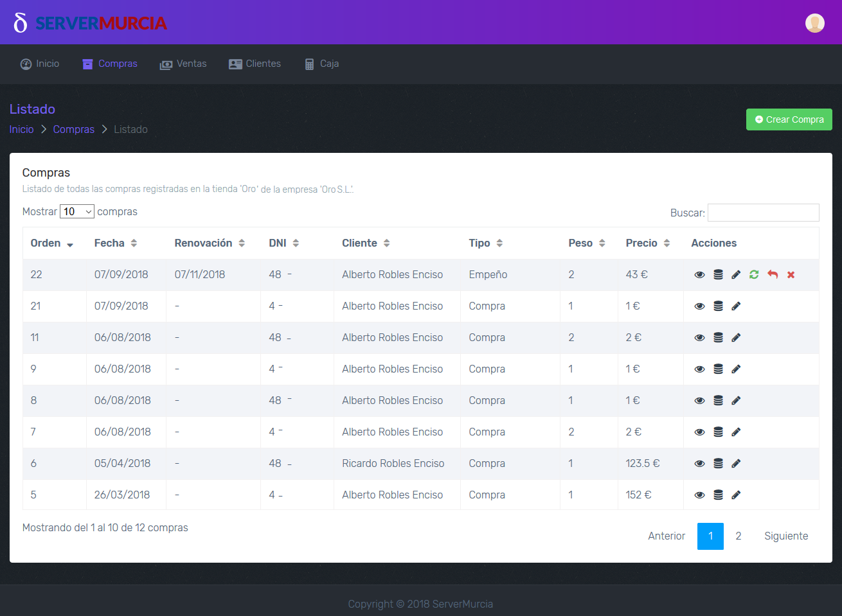The width and height of the screenshot is (842, 616).
Task: Open the user avatar in the header
Action: click(814, 22)
